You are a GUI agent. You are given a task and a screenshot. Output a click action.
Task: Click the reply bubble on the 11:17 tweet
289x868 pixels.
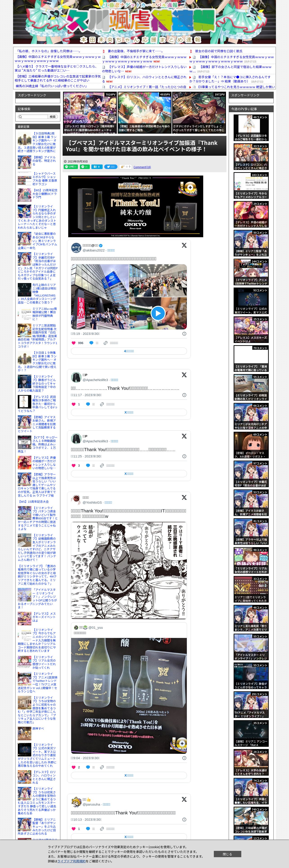(88, 404)
